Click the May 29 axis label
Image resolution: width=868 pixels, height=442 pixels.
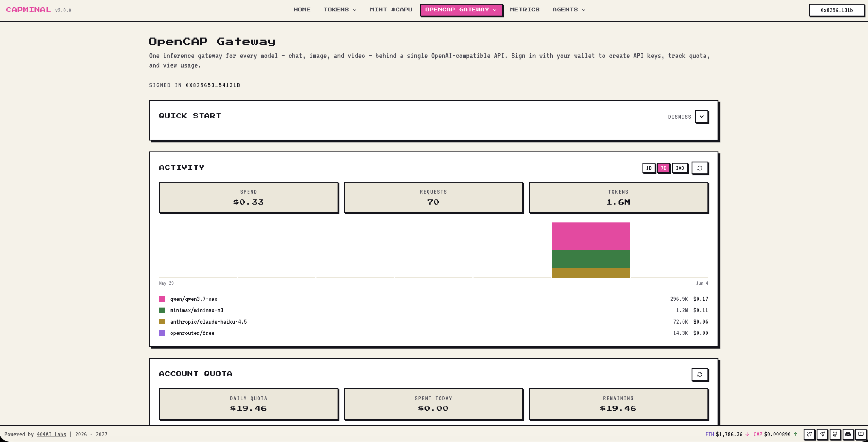click(x=166, y=283)
